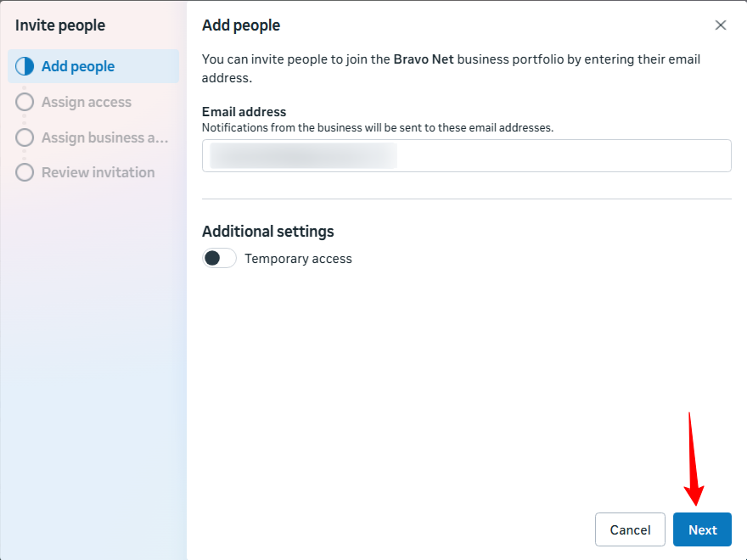
Task: Close the Invite people dialog
Action: (721, 25)
